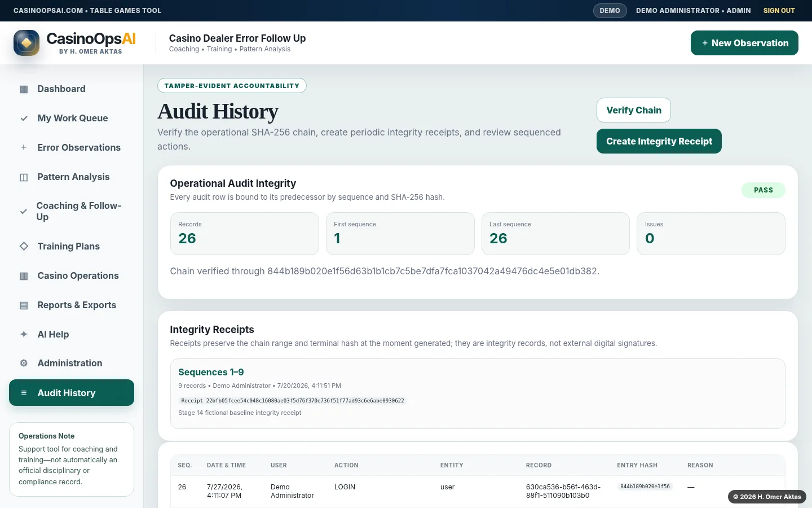
Task: Click CASINOOPSAI.COM Table Games Tool text
Action: tap(87, 11)
